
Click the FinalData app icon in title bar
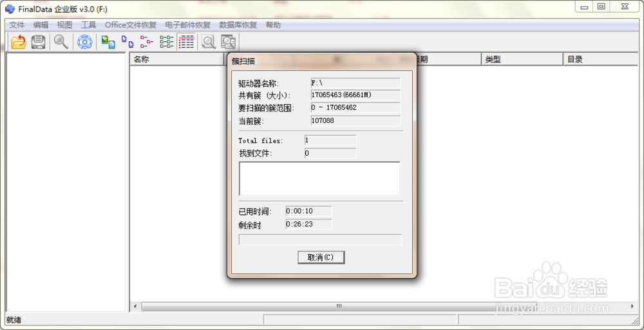[10, 9]
